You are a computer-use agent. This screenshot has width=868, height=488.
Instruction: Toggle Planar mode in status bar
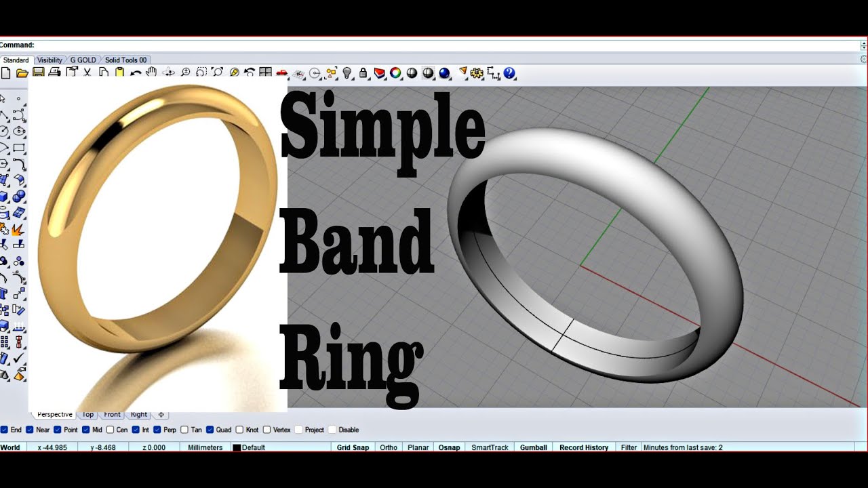tap(418, 447)
